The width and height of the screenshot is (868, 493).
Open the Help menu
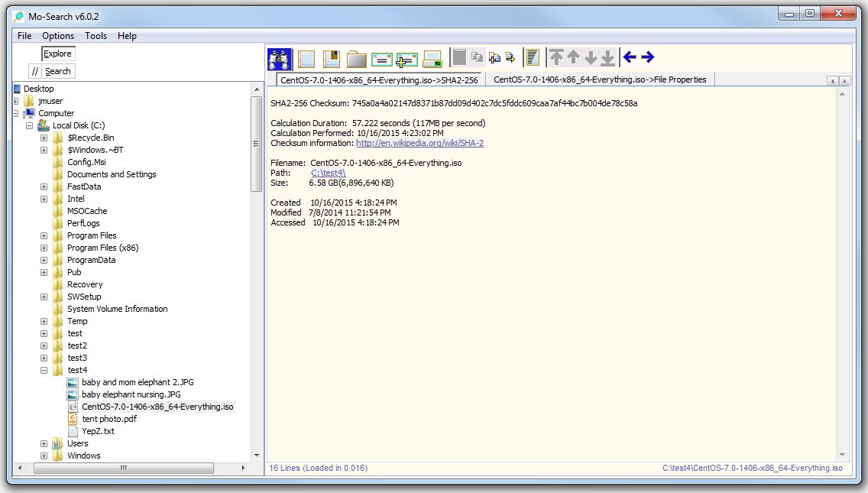[x=127, y=35]
